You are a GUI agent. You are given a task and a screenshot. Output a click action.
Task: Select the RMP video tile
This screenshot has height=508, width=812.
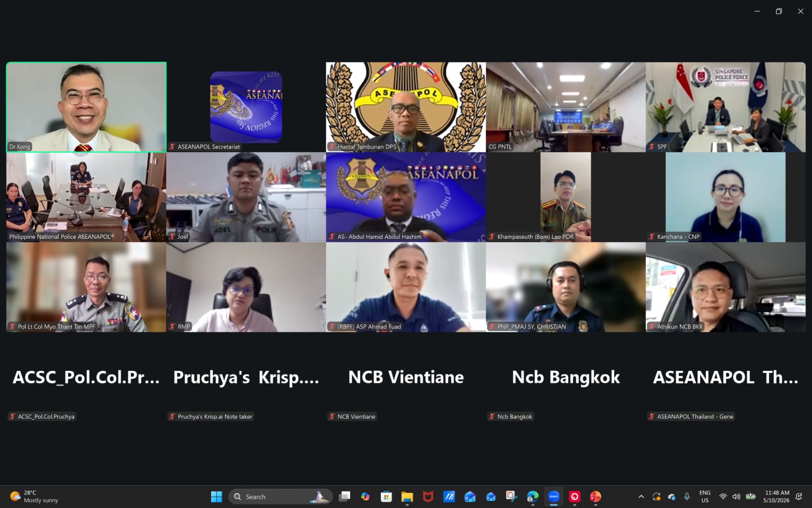[246, 287]
